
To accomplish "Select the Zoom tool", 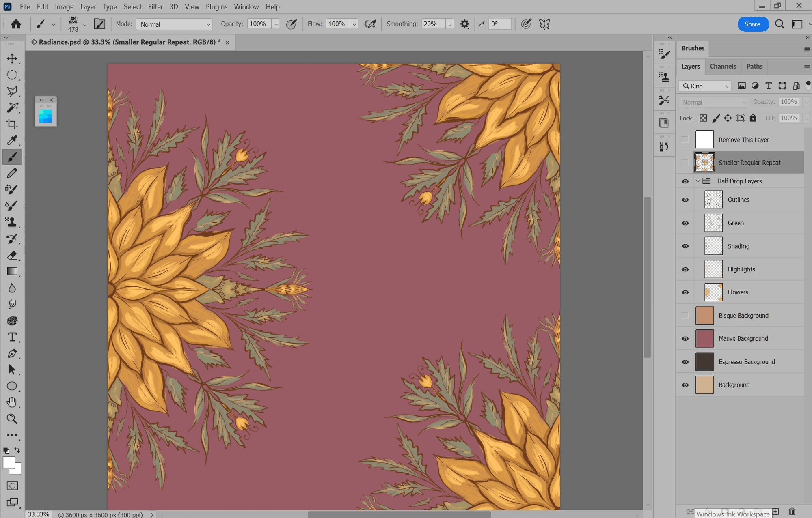I will [x=12, y=419].
